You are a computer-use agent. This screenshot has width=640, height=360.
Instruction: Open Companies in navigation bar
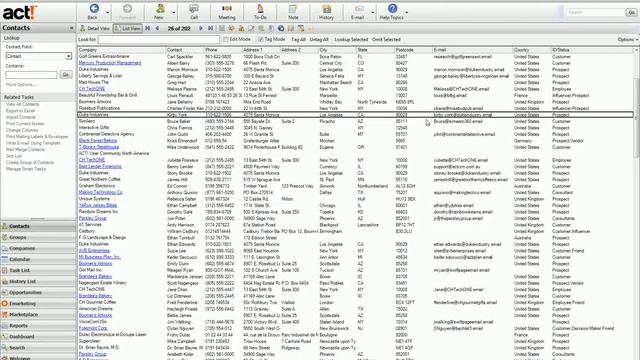pyautogui.click(x=38, y=248)
